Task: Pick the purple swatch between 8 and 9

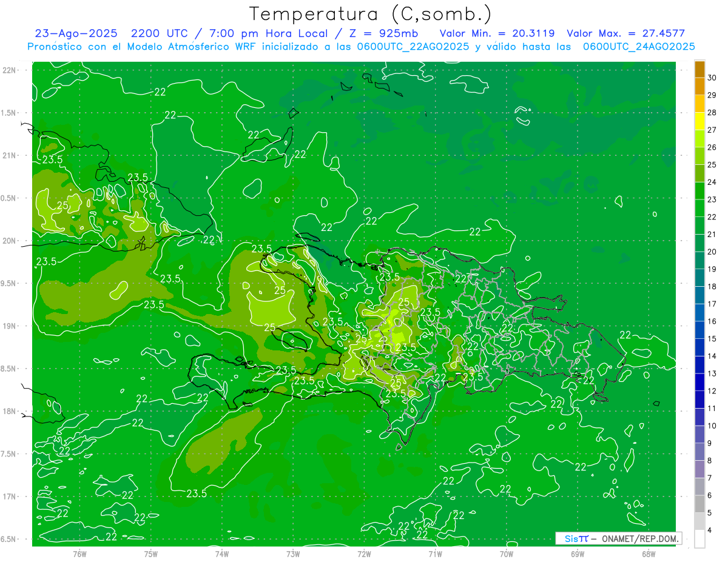Action: click(x=699, y=452)
